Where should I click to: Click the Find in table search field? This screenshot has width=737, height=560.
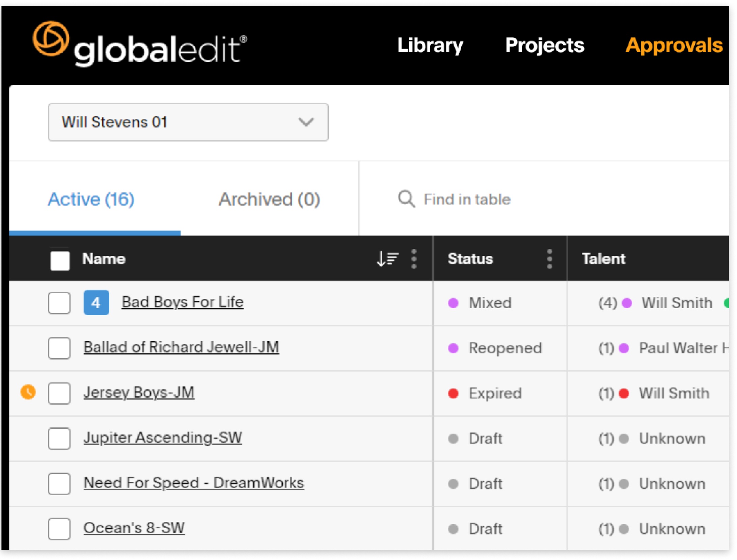click(x=467, y=199)
